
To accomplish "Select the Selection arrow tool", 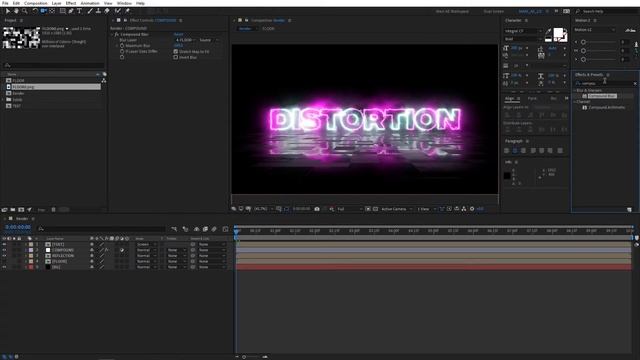I will coord(7,11).
